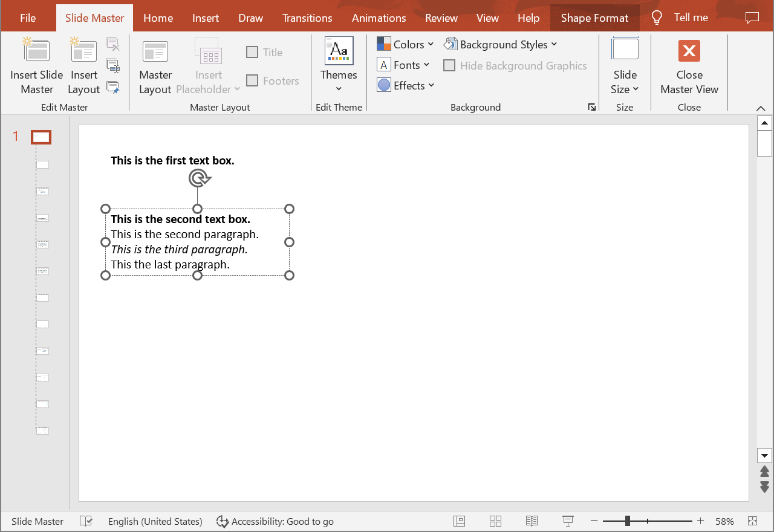Image resolution: width=774 pixels, height=532 pixels.
Task: Click "This is the second text box." bold text
Action: [180, 219]
